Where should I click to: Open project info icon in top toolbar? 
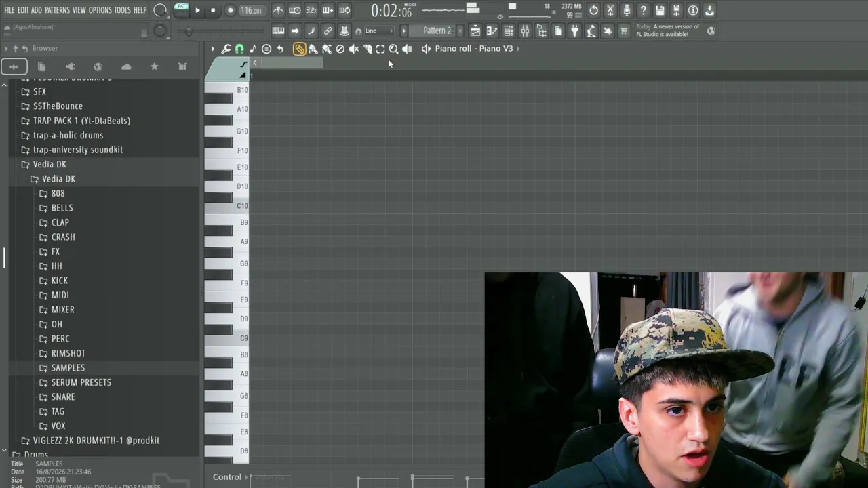(693, 10)
